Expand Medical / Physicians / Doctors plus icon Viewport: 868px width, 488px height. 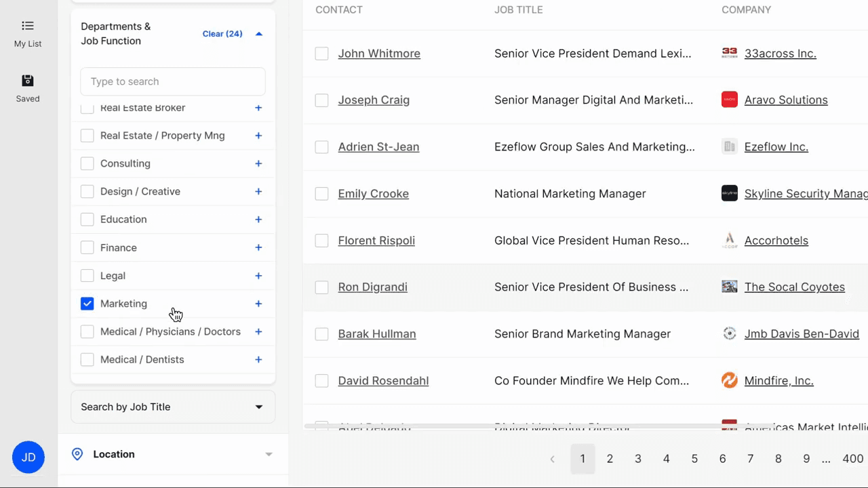tap(258, 331)
